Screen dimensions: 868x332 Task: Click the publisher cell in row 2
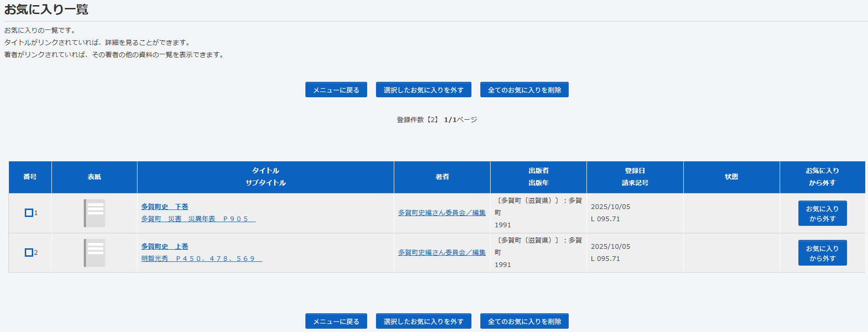[x=538, y=253]
